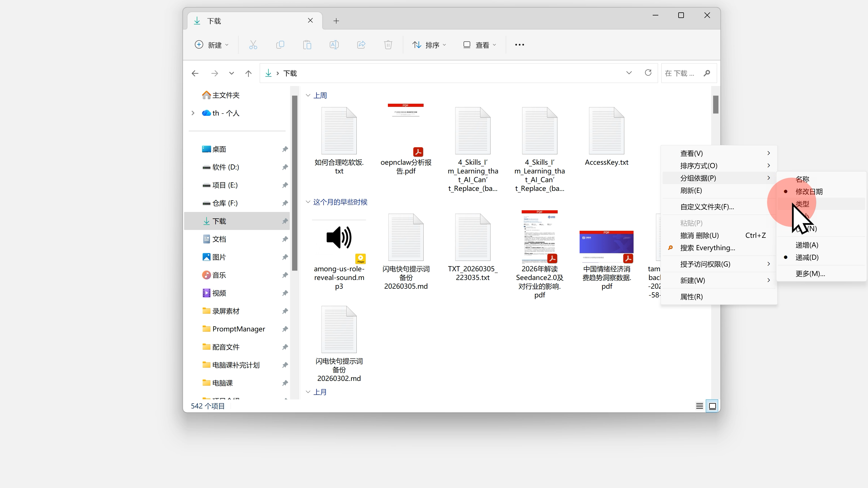This screenshot has height=488, width=868.
Task: Click the file list vertical scrollbar thumb
Action: point(716,105)
